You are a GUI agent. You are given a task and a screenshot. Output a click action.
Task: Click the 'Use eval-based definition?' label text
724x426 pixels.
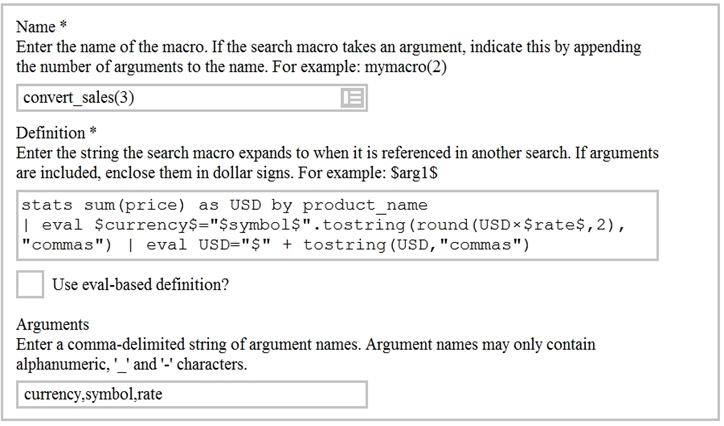pyautogui.click(x=140, y=285)
